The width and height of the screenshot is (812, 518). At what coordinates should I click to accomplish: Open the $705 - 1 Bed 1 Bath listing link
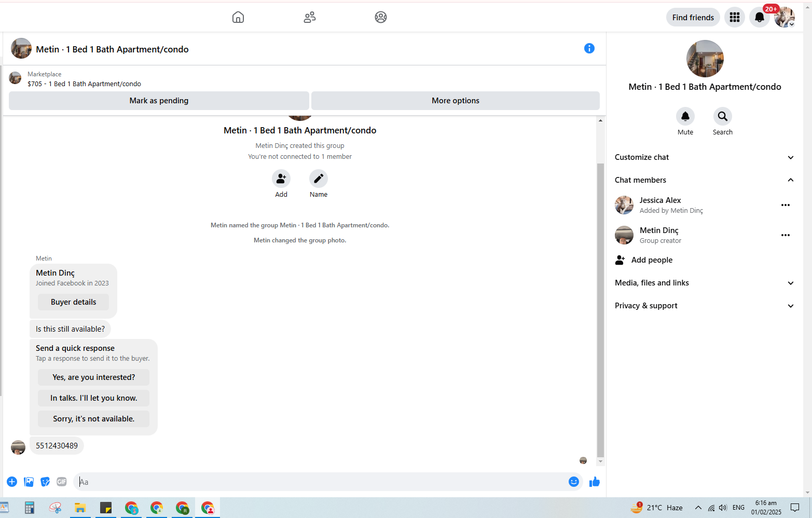coord(84,84)
